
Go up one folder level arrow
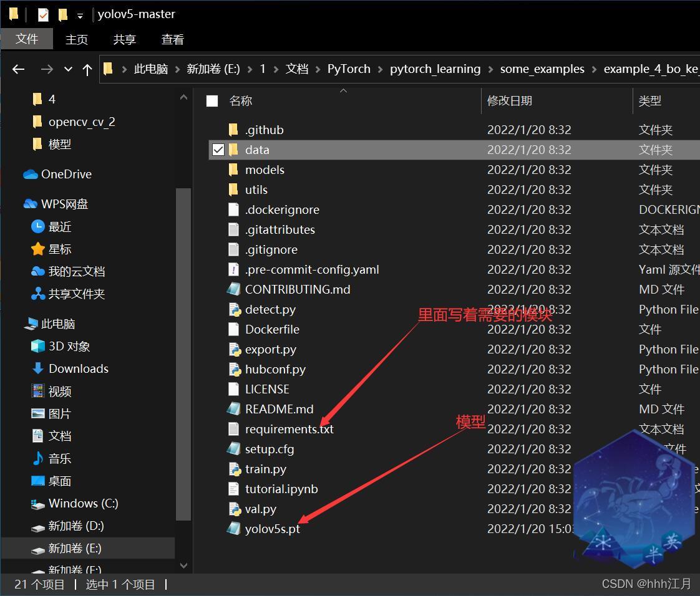[87, 69]
